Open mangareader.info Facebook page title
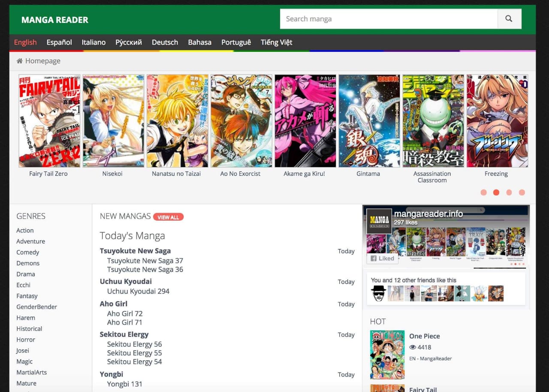This screenshot has height=392, width=549. (x=428, y=214)
